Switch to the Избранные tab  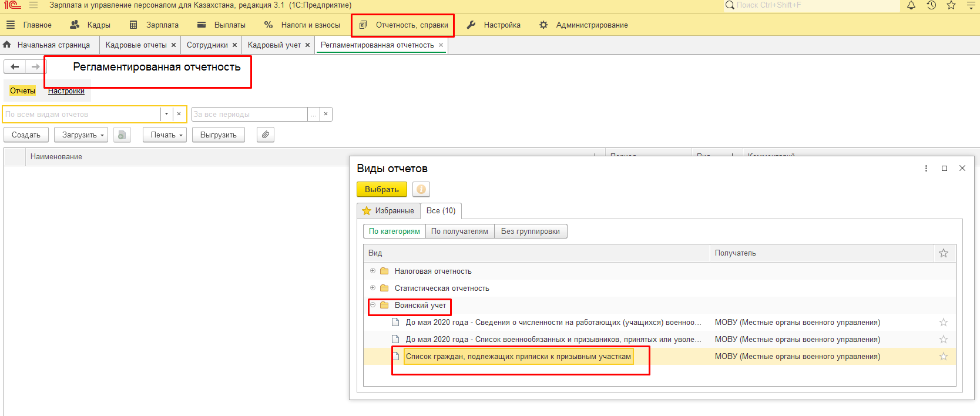pos(388,211)
